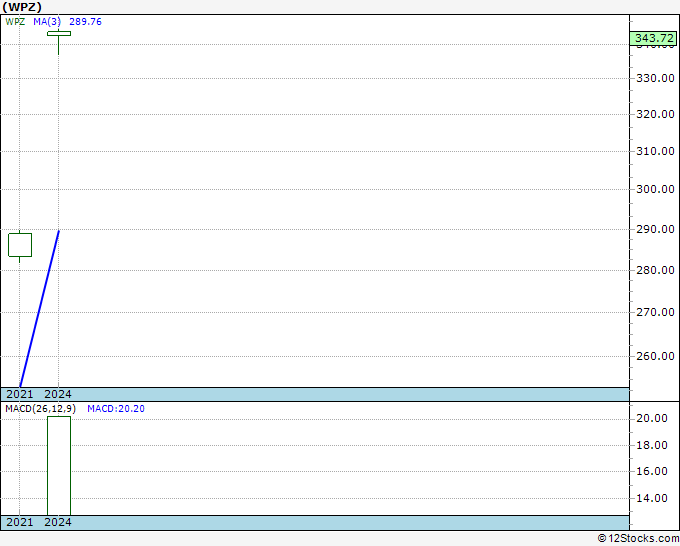This screenshot has height=546, width=680.
Task: Click the 20.00 MACD axis label
Action: coord(654,419)
